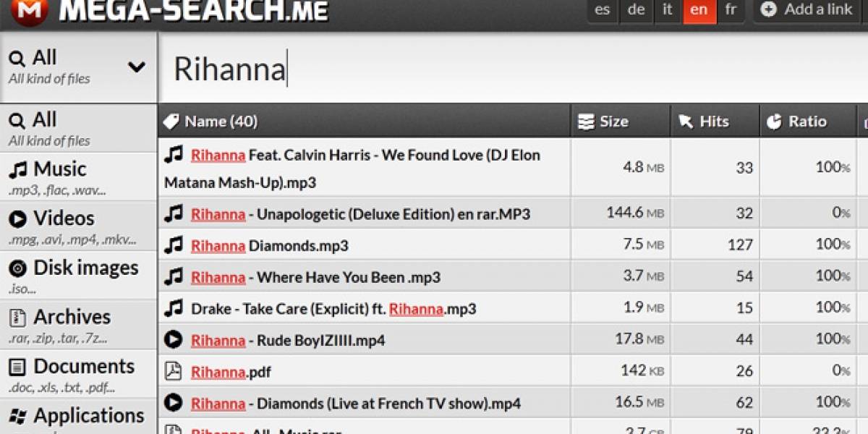The image size is (868, 434).
Task: Open the Rihanna.pdf result
Action: click(231, 373)
